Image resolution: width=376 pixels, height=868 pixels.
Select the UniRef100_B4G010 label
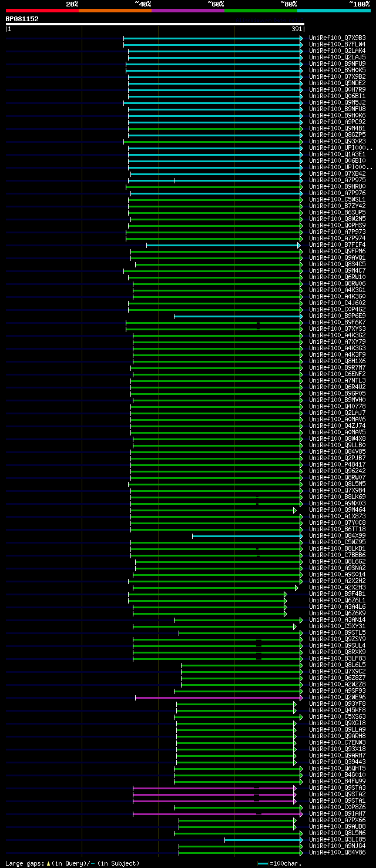tap(337, 775)
